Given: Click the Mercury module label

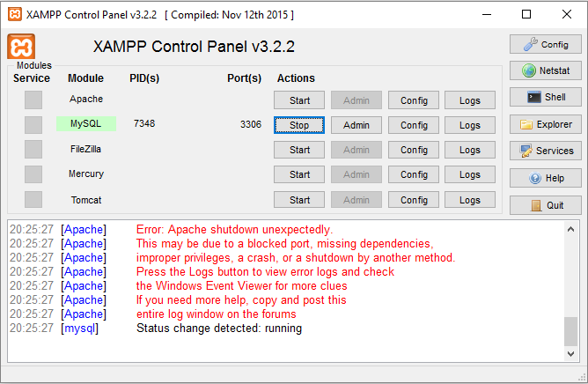Looking at the screenshot, I should click(86, 174).
